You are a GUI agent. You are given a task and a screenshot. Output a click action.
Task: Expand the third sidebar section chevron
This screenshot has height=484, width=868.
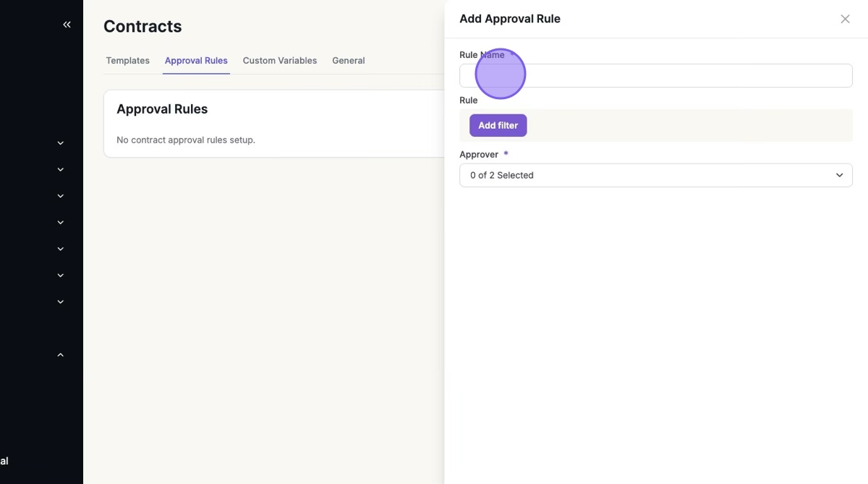pos(61,196)
